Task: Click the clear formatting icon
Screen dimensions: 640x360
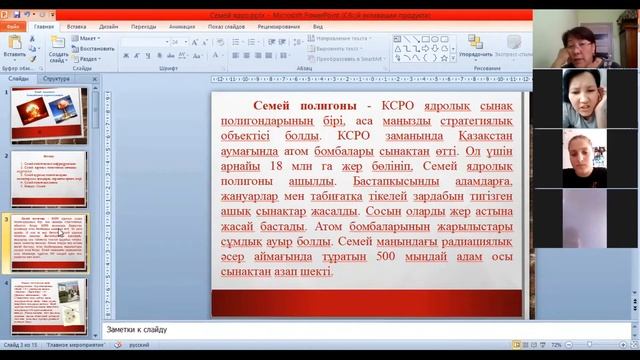Action: click(x=220, y=42)
